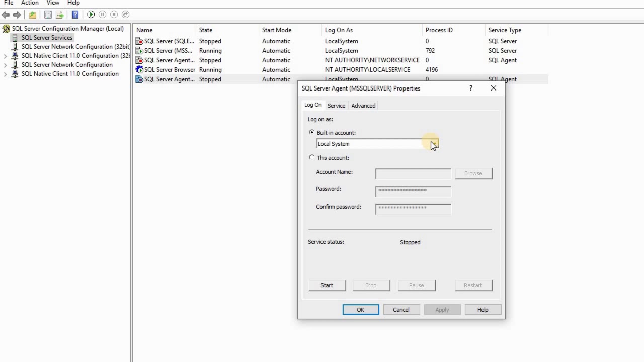Click the Account Name input field
This screenshot has width=644, height=362.
[413, 173]
